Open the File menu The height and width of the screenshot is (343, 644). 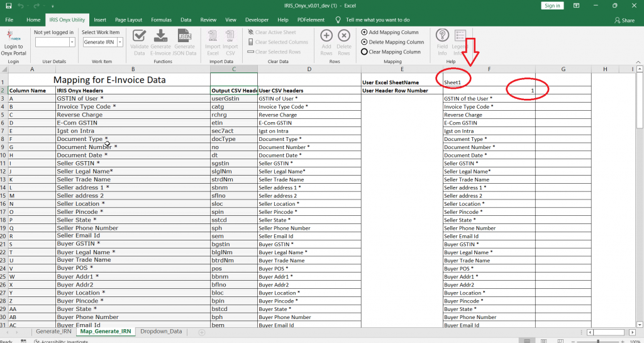coord(9,20)
